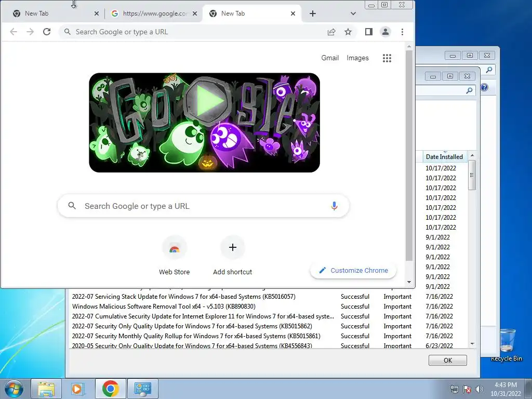Image resolution: width=532 pixels, height=399 pixels.
Task: Open Chrome three-dot menu
Action: tap(403, 32)
